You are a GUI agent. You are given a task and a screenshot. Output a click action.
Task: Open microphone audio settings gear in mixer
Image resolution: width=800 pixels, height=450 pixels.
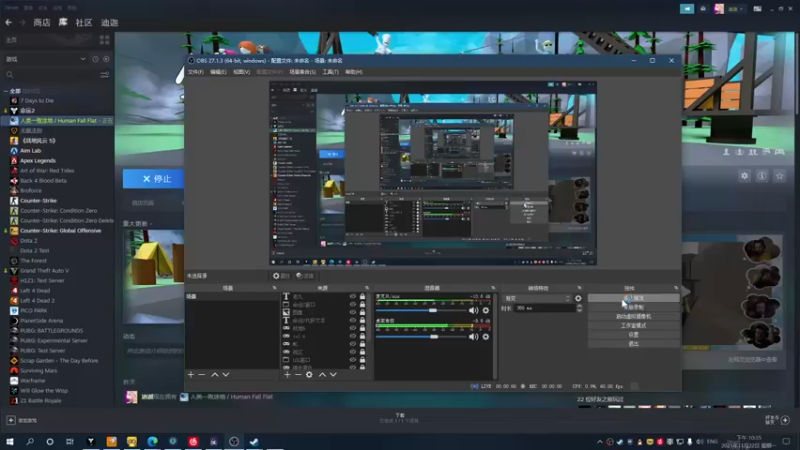coord(486,310)
